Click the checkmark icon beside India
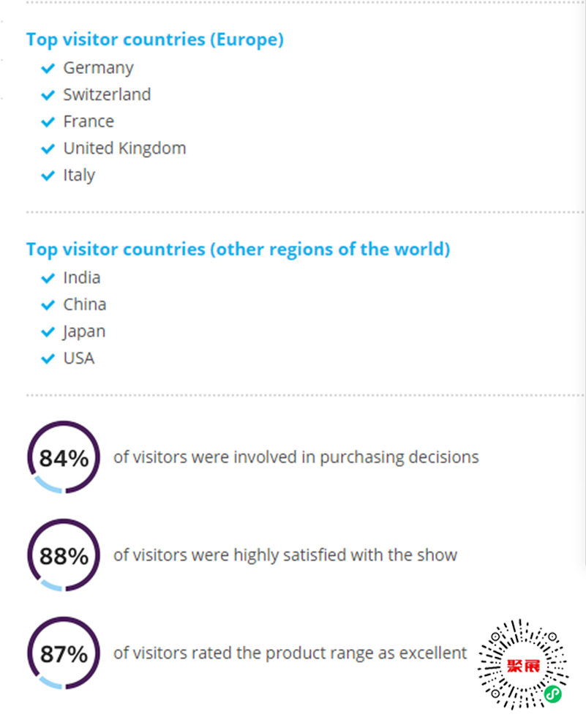Screen dimensions: 586x728 coord(48,279)
